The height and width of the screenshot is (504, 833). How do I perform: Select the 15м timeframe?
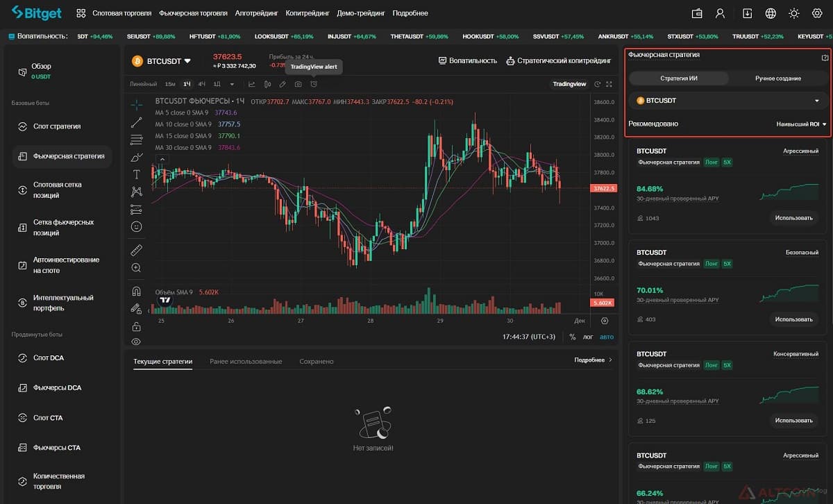coord(170,84)
